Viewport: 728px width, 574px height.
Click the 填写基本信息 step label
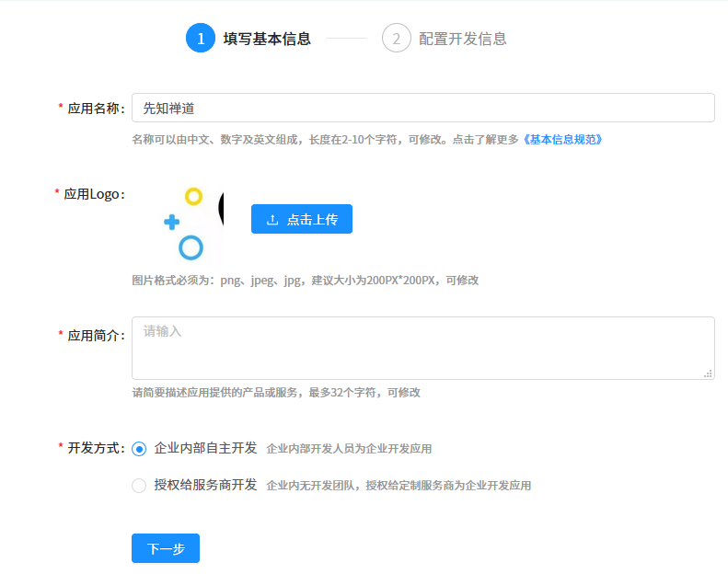point(267,39)
